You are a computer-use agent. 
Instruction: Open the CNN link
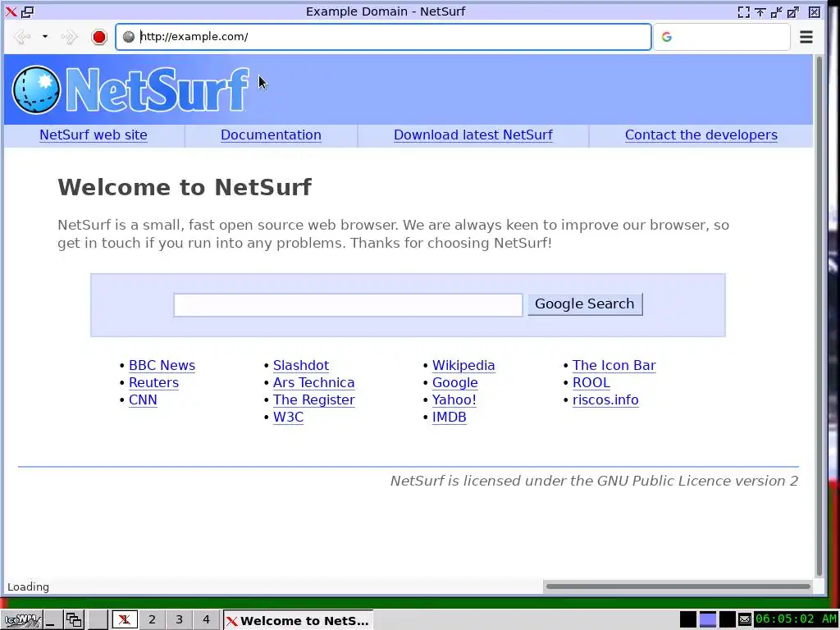coord(143,399)
